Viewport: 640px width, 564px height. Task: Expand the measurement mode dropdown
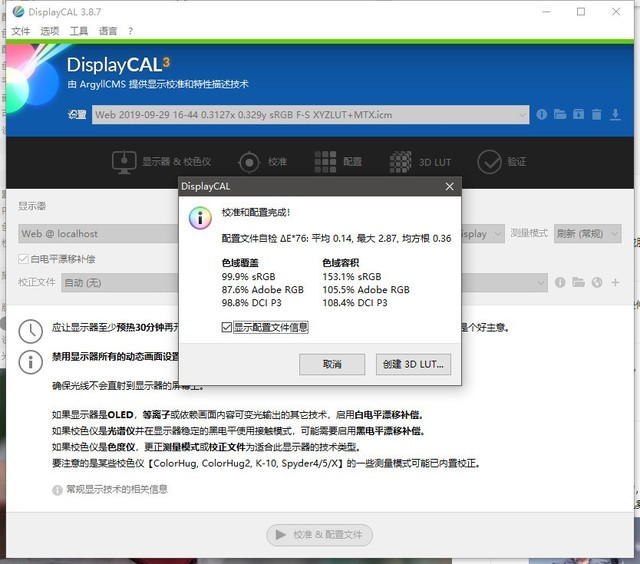coord(587,234)
